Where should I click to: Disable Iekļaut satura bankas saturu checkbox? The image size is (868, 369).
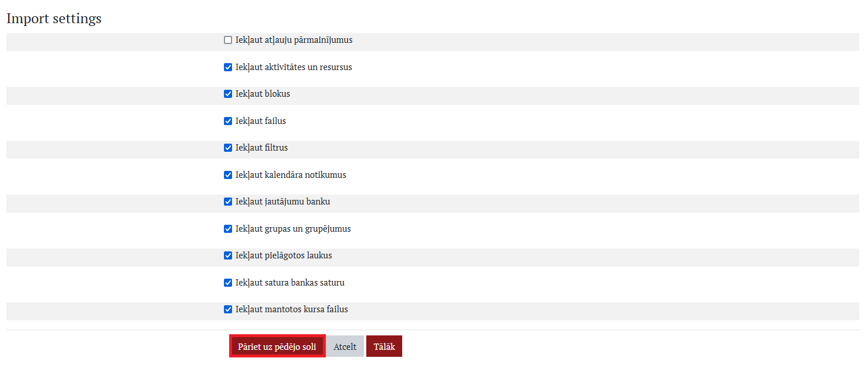tap(228, 283)
